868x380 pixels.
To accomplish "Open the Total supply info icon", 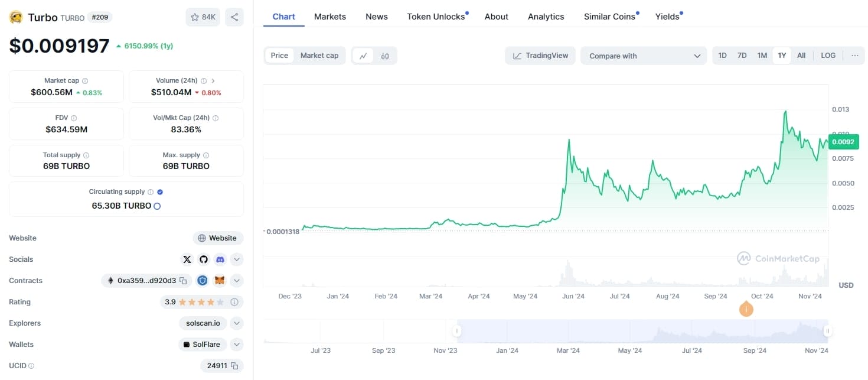I will (86, 155).
